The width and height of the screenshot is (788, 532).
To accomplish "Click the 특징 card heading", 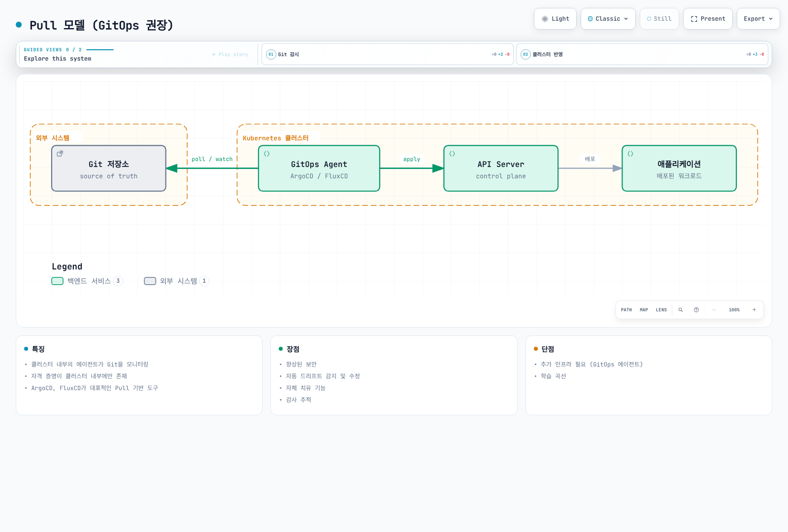I will point(38,349).
